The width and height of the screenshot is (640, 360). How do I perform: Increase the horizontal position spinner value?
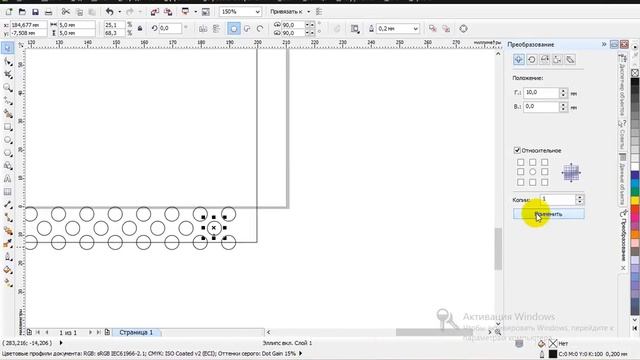pyautogui.click(x=563, y=91)
